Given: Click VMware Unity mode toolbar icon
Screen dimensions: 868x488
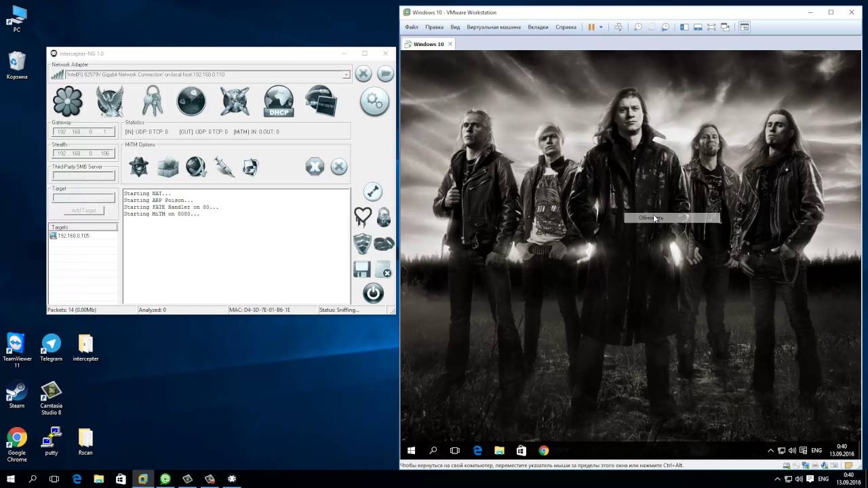Looking at the screenshot, I should pos(725,27).
